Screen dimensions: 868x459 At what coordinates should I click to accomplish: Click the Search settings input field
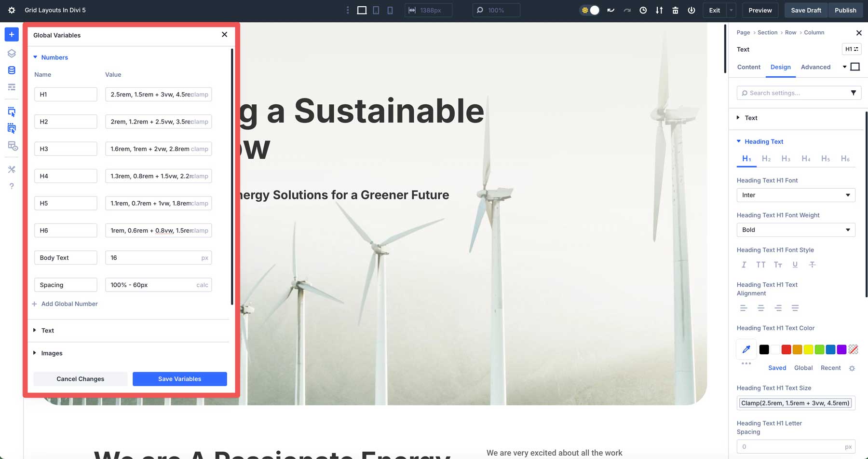pos(796,93)
